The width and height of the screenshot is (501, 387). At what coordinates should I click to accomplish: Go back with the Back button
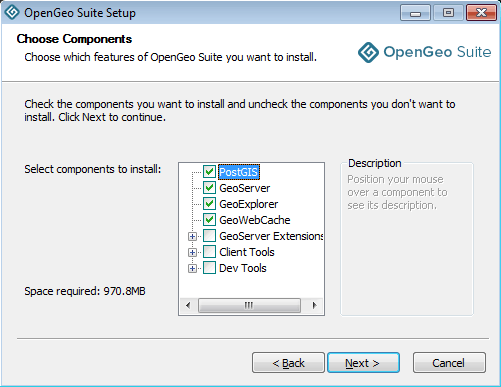point(288,363)
